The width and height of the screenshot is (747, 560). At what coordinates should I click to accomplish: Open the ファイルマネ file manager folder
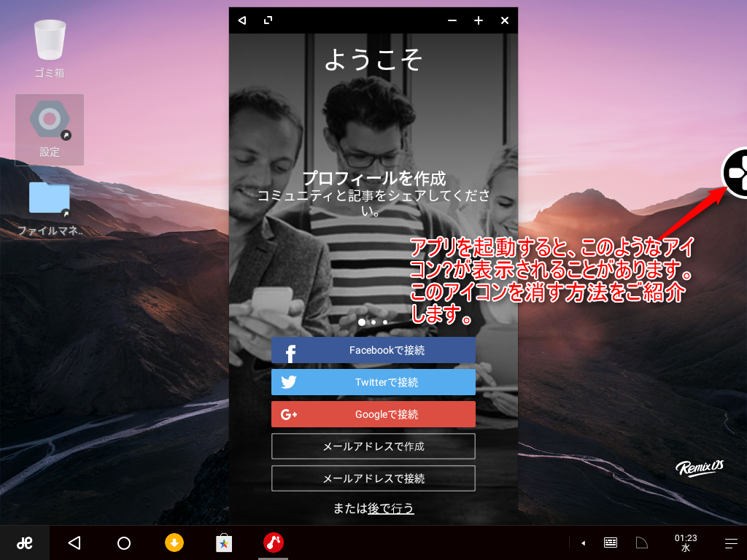click(50, 209)
